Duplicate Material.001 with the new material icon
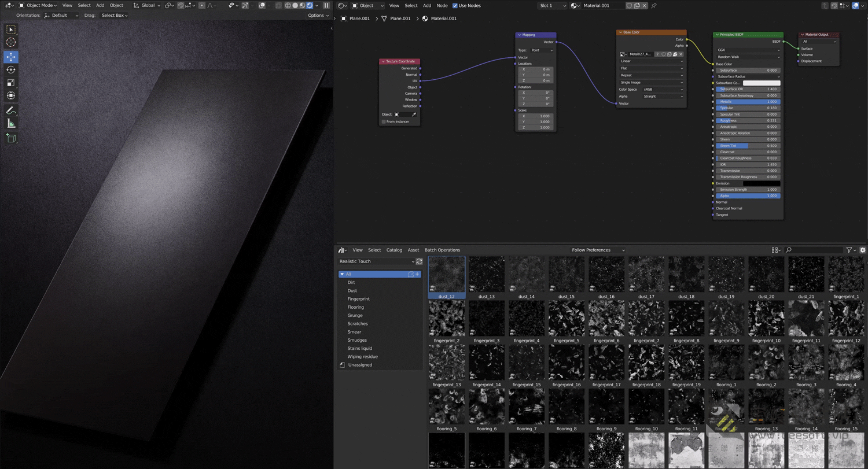This screenshot has height=469, width=868. pyautogui.click(x=637, y=5)
